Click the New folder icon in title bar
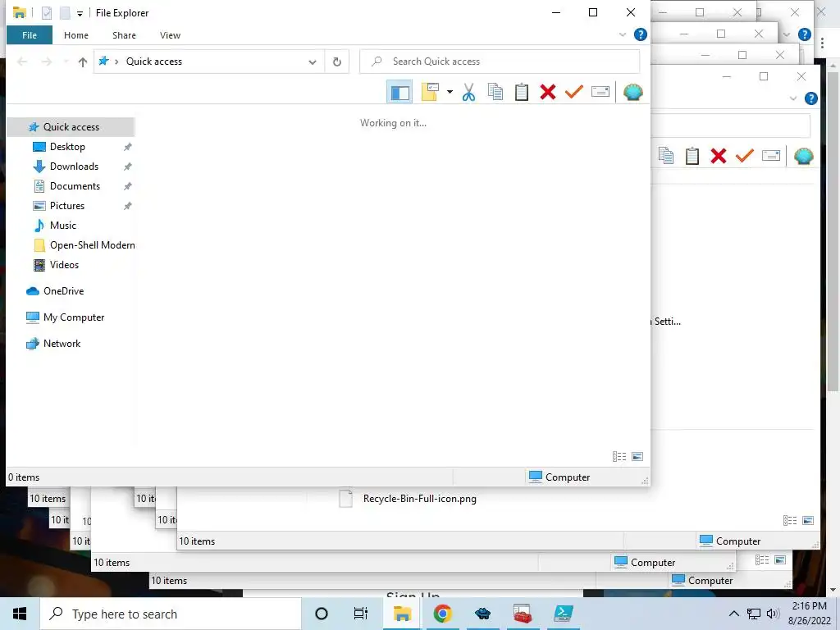The height and width of the screenshot is (630, 840). tap(65, 13)
